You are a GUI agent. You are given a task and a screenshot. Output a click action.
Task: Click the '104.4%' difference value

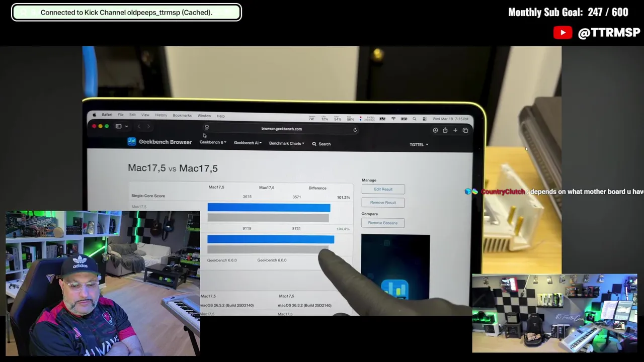(x=343, y=229)
